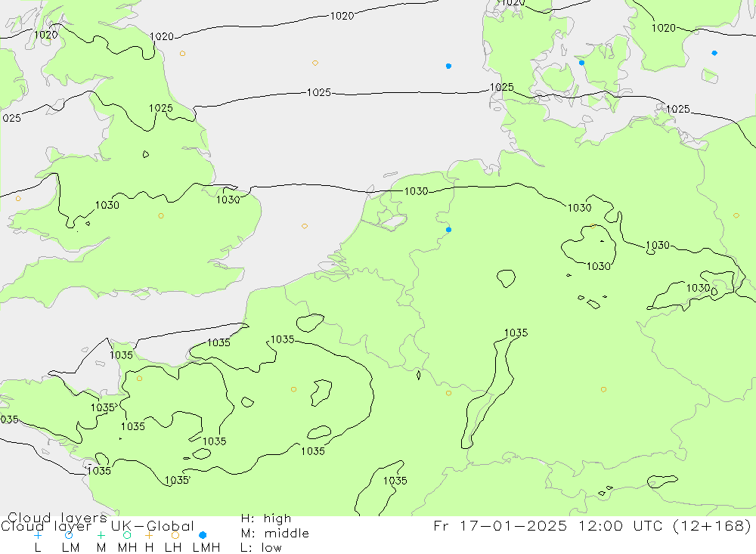Image resolution: width=756 pixels, height=554 pixels.
Task: Select the orange LH marker in the southern North Sea
Action: 304,226
